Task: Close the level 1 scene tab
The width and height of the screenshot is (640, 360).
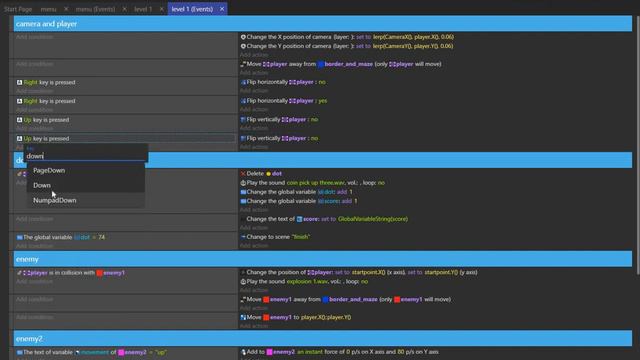Action: 162,9
